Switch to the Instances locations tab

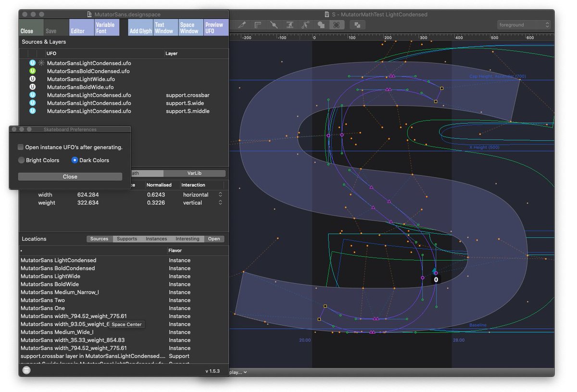tap(156, 239)
